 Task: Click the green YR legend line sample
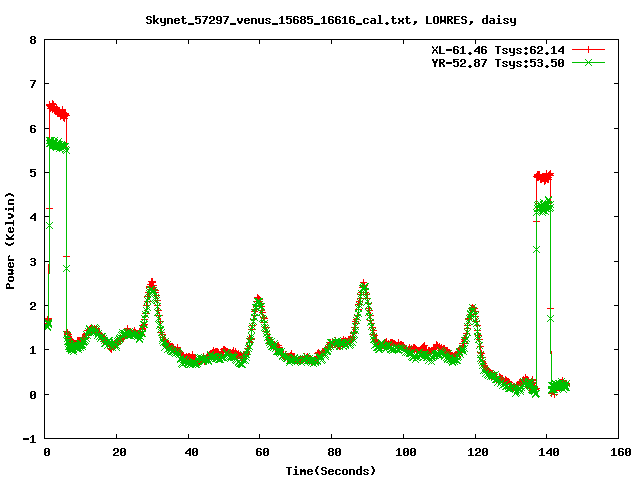point(588,62)
